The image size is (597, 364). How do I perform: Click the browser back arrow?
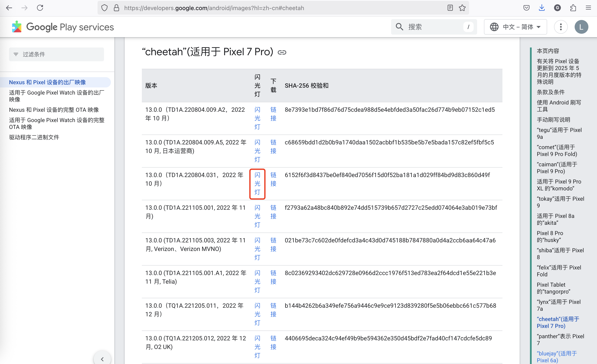[x=9, y=8]
